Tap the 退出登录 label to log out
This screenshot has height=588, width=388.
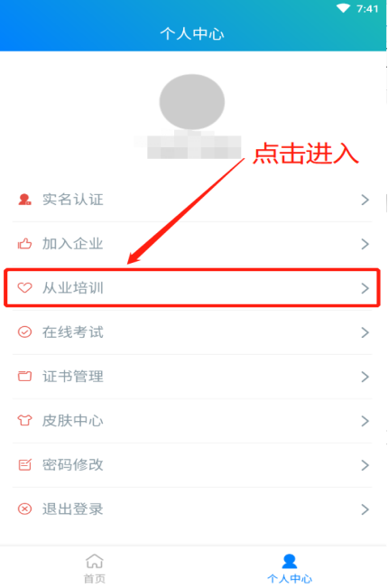73,509
